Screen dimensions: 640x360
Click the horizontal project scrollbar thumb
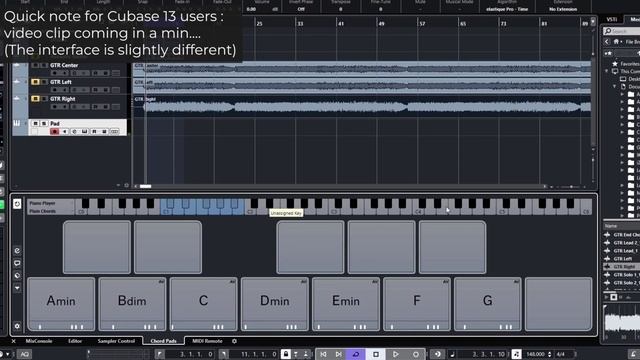pos(146,186)
